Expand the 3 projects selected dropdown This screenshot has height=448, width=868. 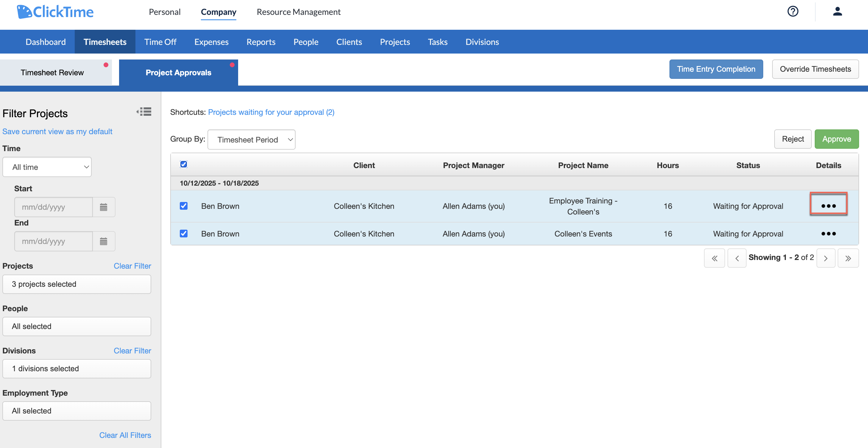pyautogui.click(x=77, y=284)
